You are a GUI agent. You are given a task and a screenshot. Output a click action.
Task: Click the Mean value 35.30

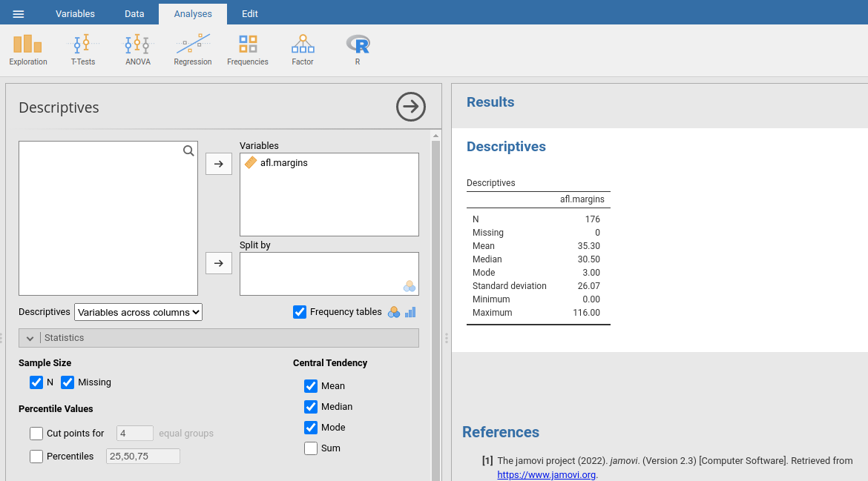click(x=588, y=246)
